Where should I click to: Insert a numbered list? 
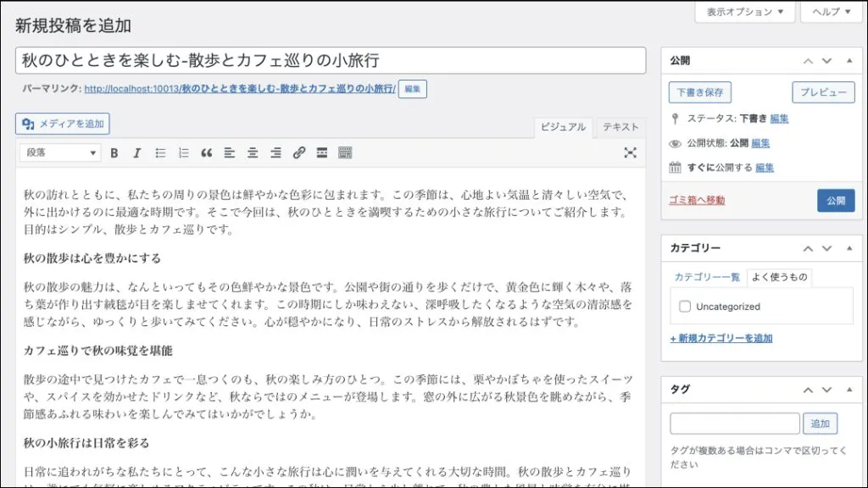183,153
